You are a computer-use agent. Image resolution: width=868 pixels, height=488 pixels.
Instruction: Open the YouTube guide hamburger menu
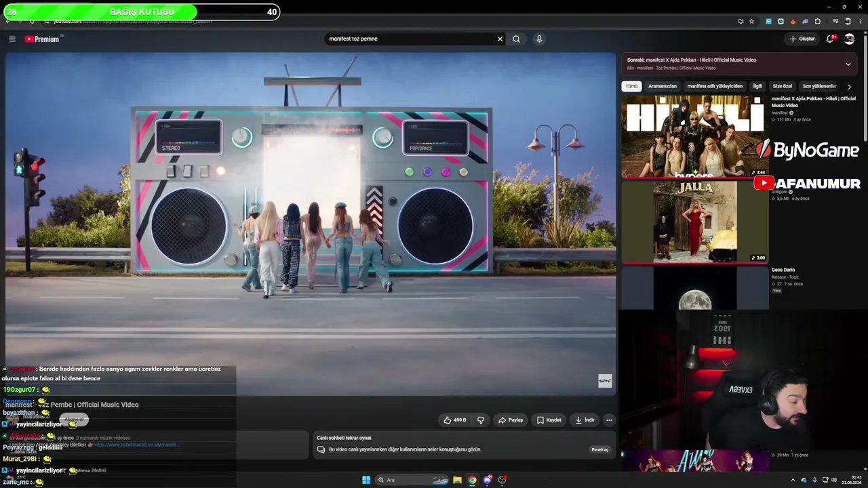click(x=12, y=39)
